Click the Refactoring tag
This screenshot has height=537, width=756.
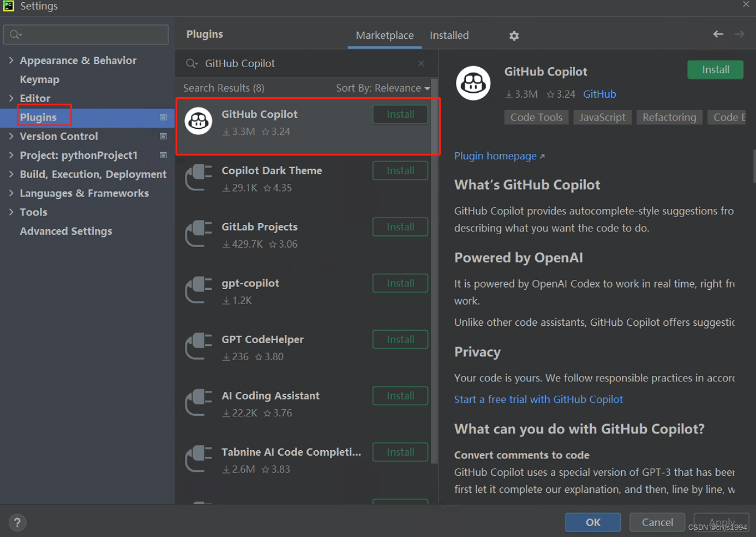(669, 117)
